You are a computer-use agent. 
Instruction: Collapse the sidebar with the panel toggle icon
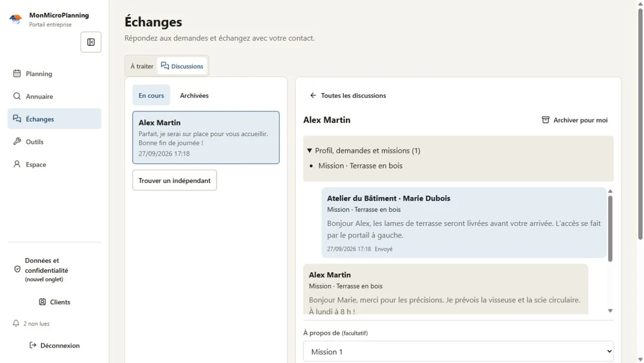click(91, 42)
